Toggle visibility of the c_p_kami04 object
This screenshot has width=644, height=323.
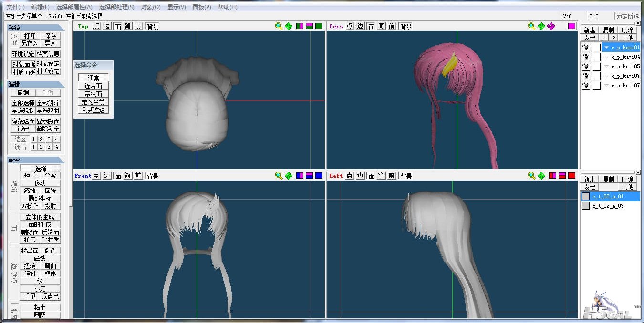point(585,57)
